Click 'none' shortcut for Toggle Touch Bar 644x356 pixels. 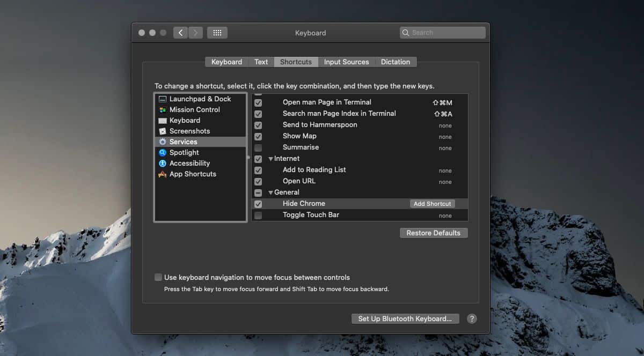click(x=445, y=216)
